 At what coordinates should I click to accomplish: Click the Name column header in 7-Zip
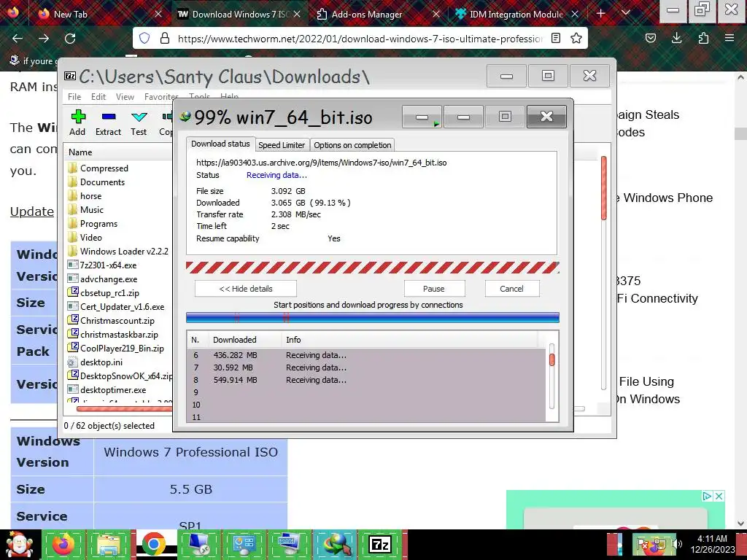tap(80, 152)
